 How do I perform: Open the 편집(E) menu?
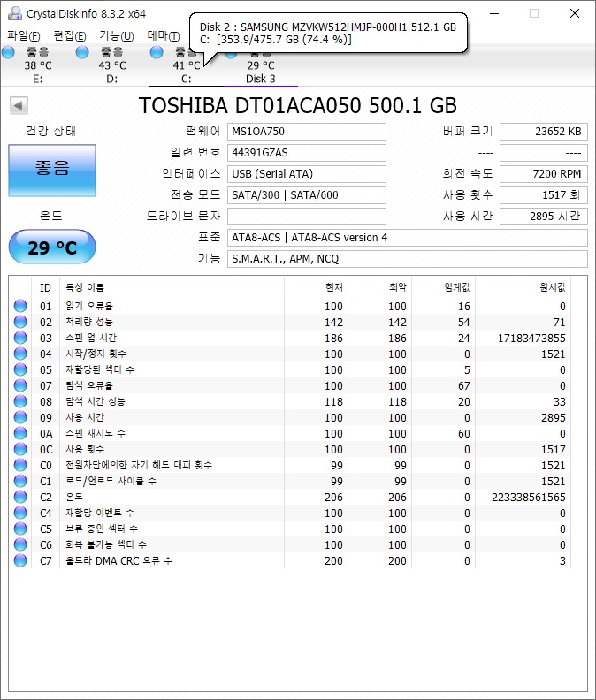(70, 35)
